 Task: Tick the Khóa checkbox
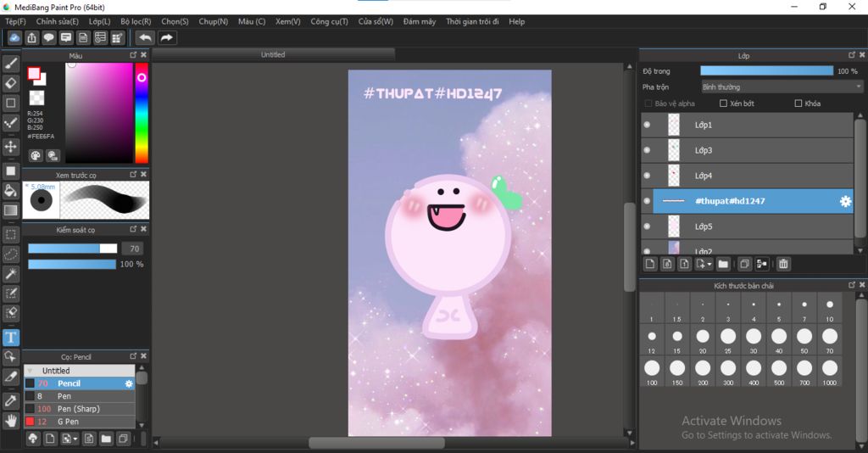click(x=798, y=103)
